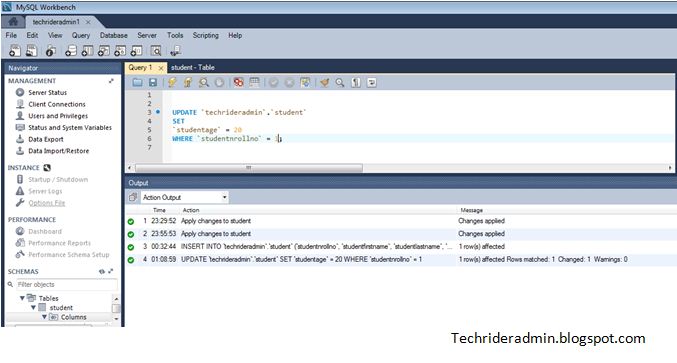This screenshot has width=677, height=363.
Task: Stop query execution icon
Action: pos(219,82)
